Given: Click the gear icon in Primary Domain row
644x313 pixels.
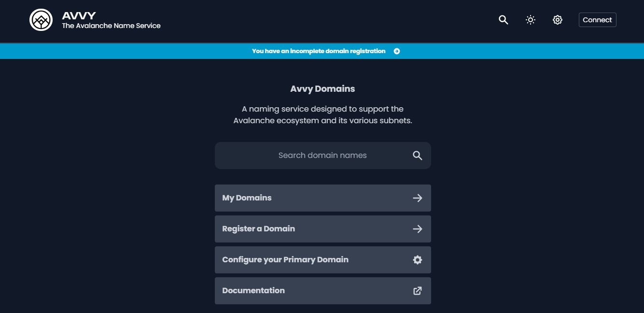Looking at the screenshot, I should click(418, 260).
